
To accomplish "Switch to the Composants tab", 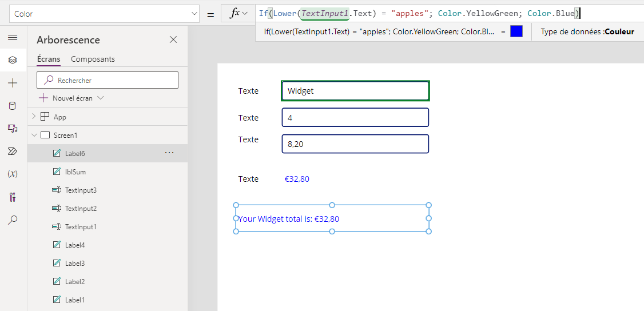I will [93, 59].
